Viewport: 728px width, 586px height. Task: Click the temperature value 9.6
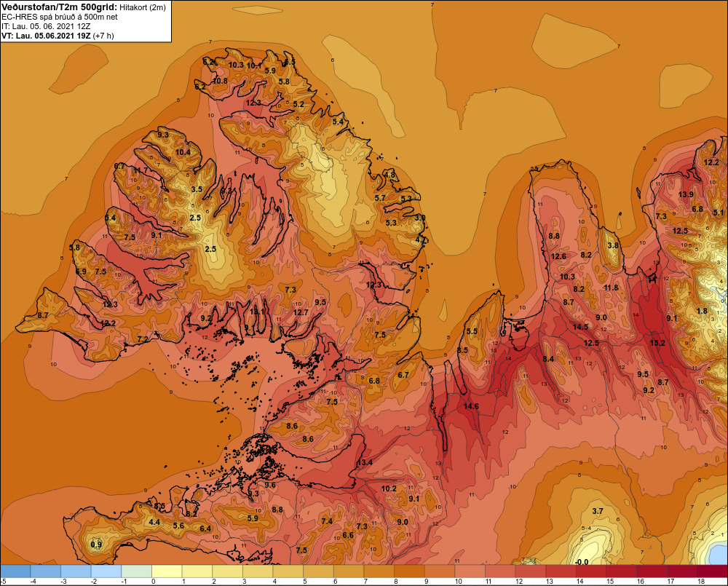tap(270, 485)
